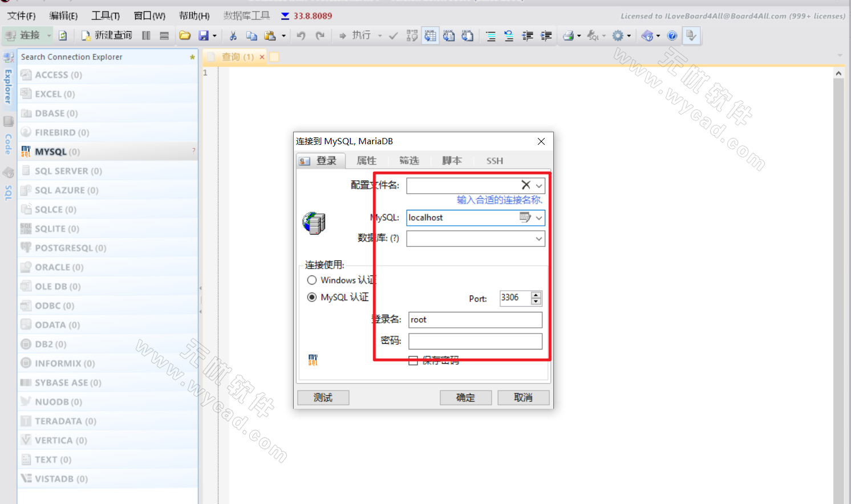Click the Save icon in the toolbar

click(205, 35)
